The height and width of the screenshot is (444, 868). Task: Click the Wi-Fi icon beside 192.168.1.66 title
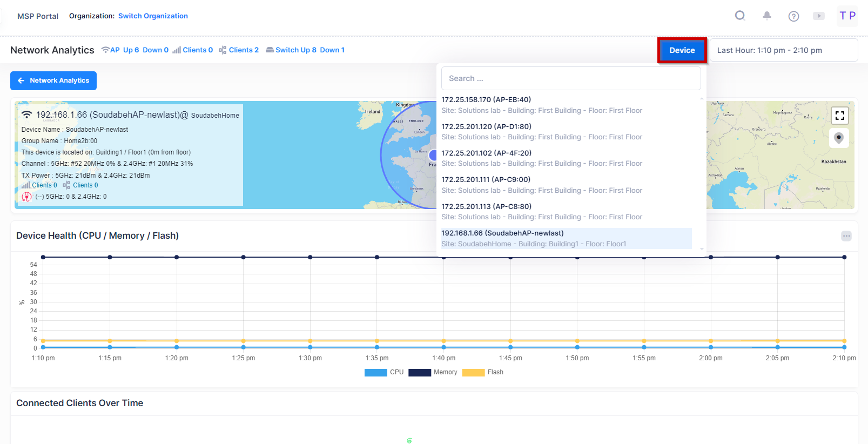[x=26, y=115]
